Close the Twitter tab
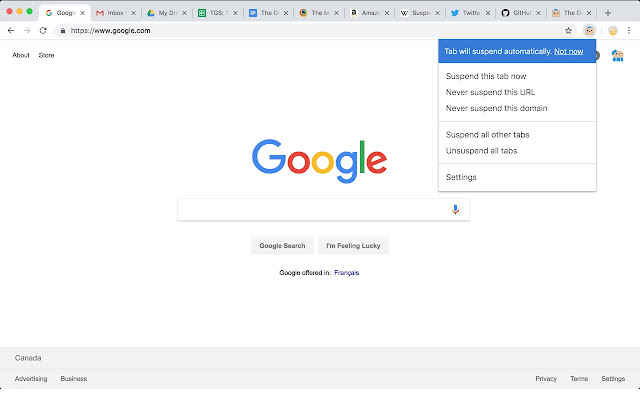 coord(488,13)
